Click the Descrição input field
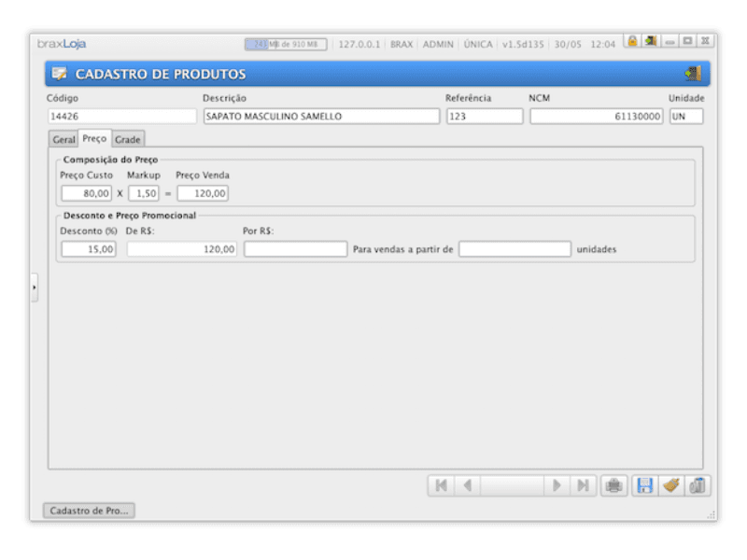Image resolution: width=747 pixels, height=560 pixels. pyautogui.click(x=320, y=117)
